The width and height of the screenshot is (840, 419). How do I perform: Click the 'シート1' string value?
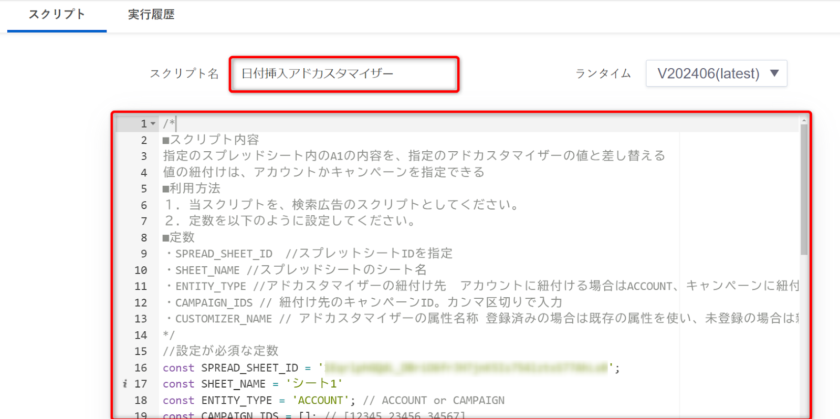pyautogui.click(x=316, y=383)
